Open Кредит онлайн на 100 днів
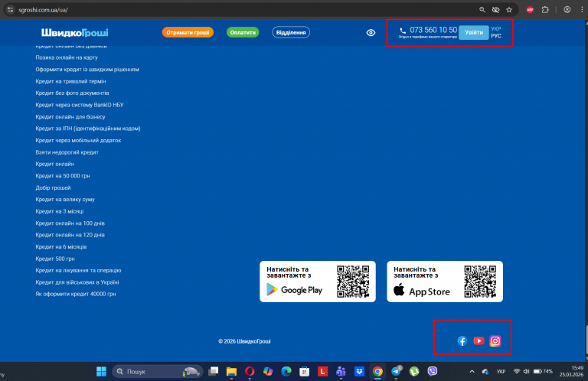This screenshot has height=381, width=588. [70, 223]
